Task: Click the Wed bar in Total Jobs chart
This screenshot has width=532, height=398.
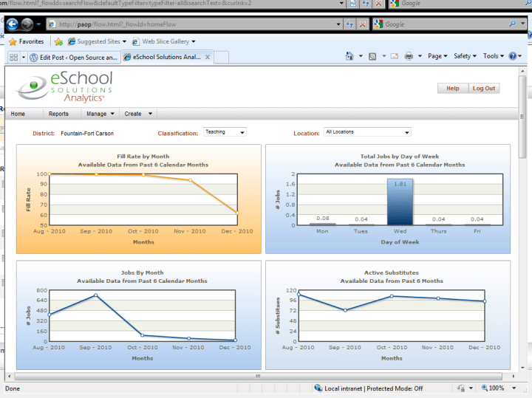Action: 400,201
